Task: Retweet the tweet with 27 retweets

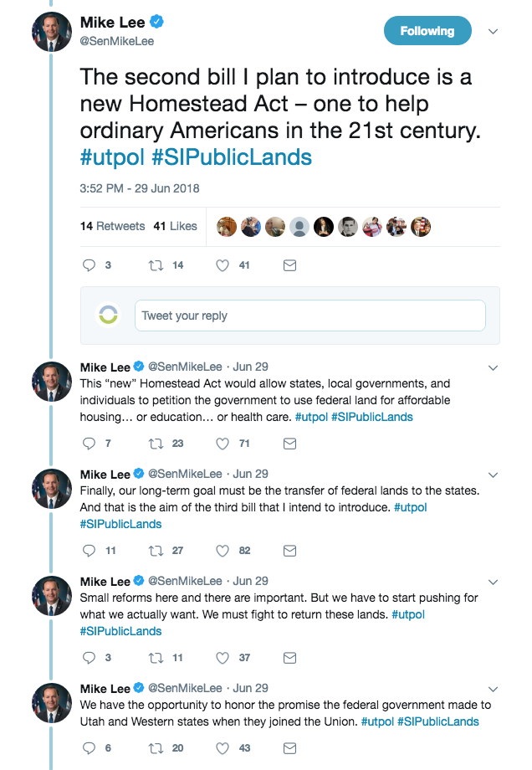Action: click(x=156, y=551)
